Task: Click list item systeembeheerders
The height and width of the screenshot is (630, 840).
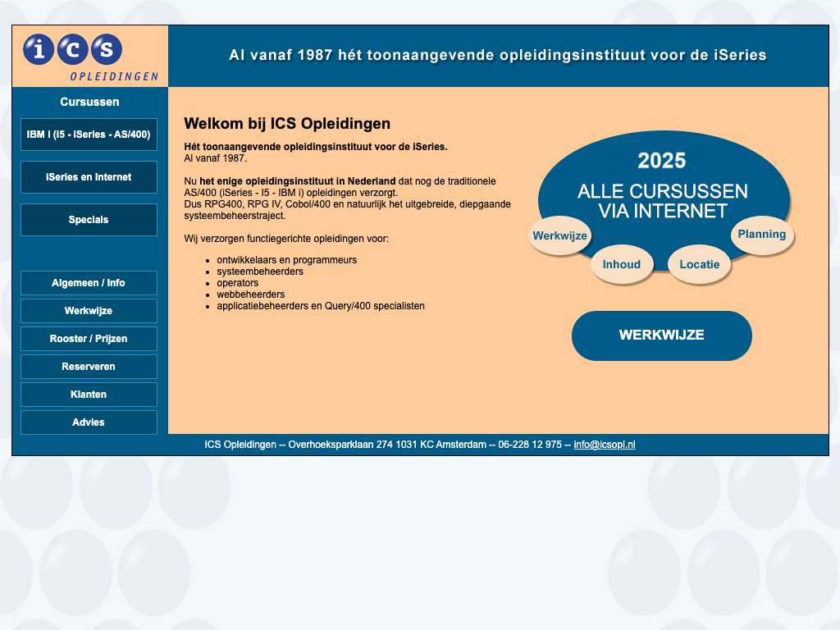Action: coord(260,272)
